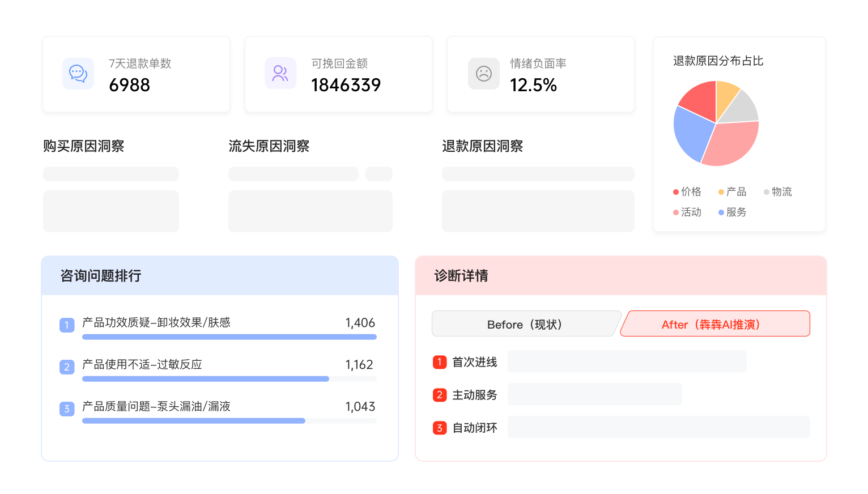
Task: Click the chat bubbles icon for 7天退款单数
Action: pyautogui.click(x=78, y=74)
